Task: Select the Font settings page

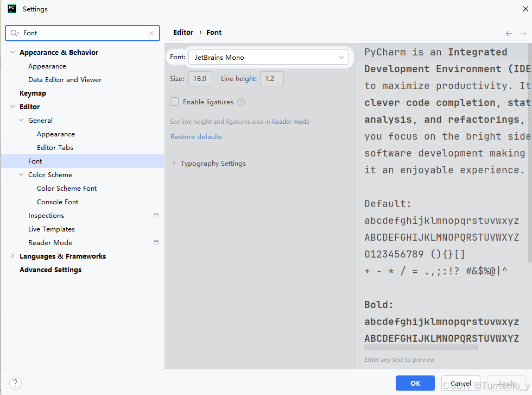Action: (x=83, y=161)
